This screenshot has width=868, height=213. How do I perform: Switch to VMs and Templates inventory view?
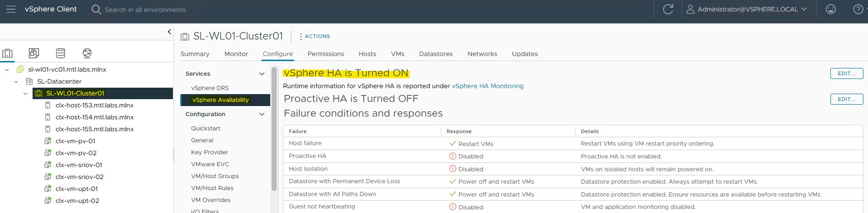tap(34, 53)
